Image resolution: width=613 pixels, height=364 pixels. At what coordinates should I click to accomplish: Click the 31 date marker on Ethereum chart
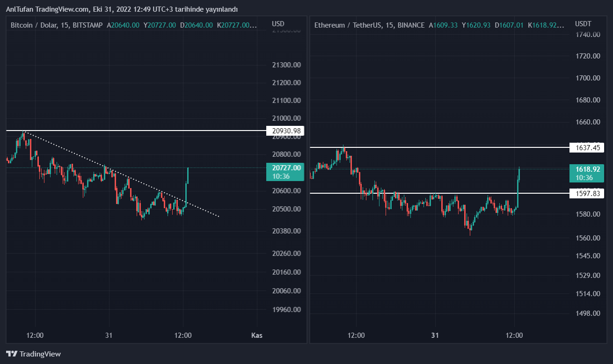(x=435, y=335)
